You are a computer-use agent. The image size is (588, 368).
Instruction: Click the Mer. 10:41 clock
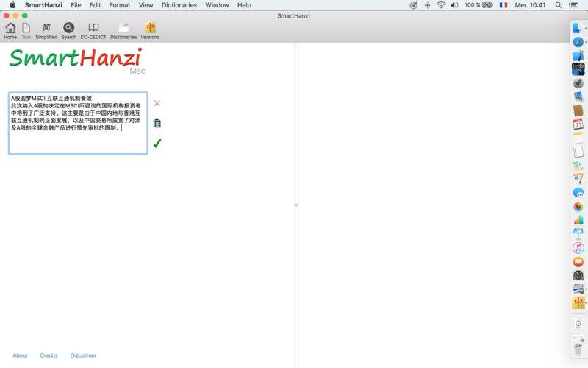pos(530,5)
